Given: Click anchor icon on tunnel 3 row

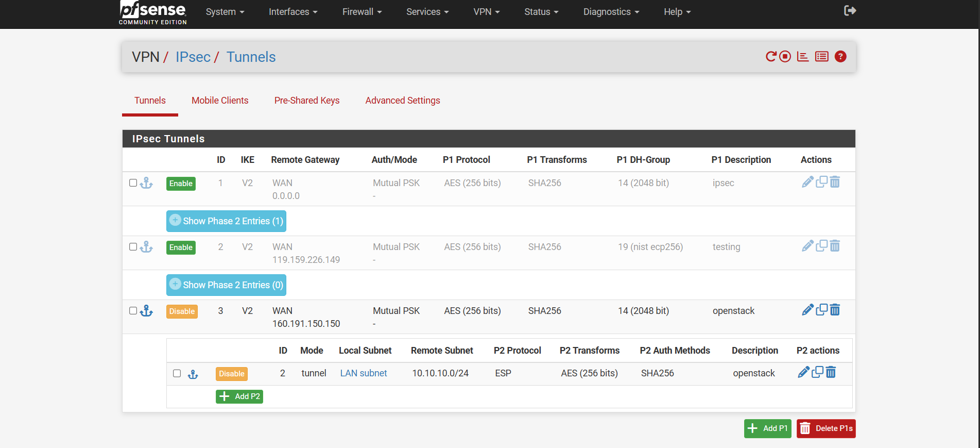Looking at the screenshot, I should 146,311.
